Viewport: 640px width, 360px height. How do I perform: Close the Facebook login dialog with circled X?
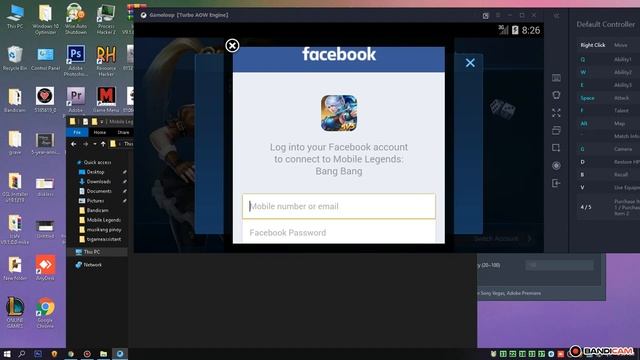pos(232,45)
